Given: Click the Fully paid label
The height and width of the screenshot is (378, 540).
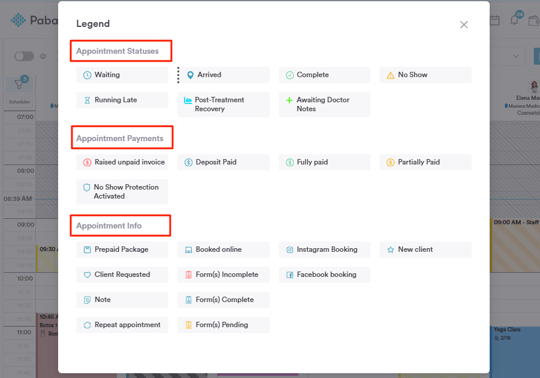Looking at the screenshot, I should 312,162.
